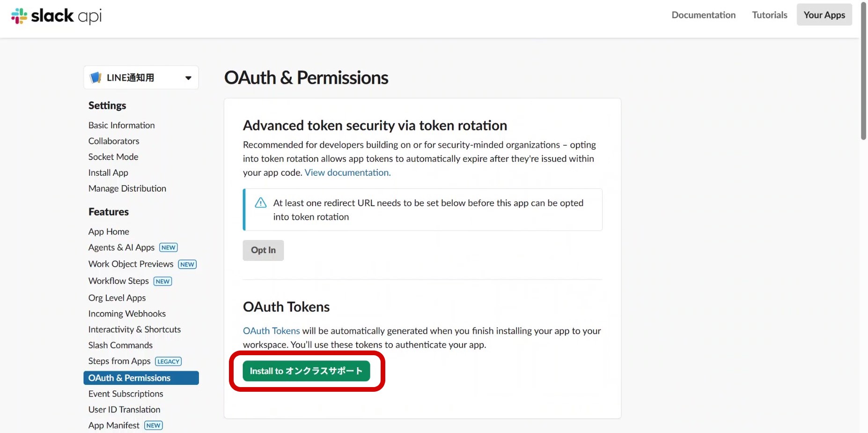
Task: Click the Opt In button
Action: 263,250
